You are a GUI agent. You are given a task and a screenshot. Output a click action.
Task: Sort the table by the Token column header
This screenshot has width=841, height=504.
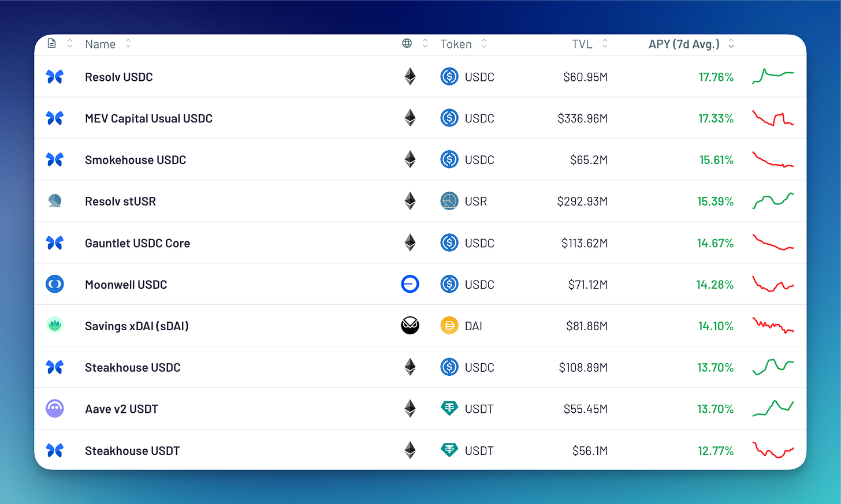(464, 44)
